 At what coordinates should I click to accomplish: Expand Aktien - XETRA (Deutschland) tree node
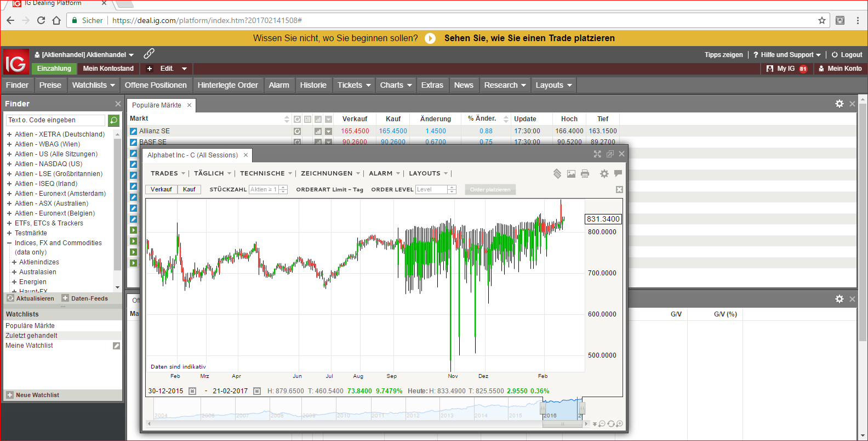point(9,134)
